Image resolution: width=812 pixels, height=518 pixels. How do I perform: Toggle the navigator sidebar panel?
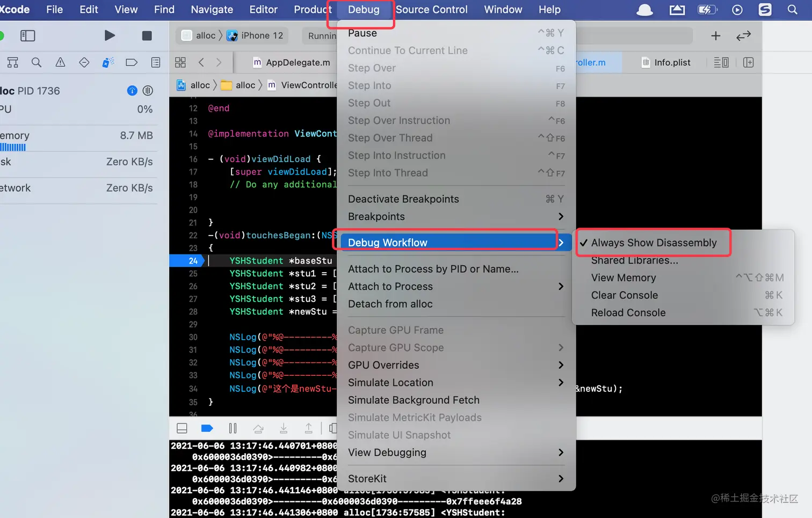(27, 35)
